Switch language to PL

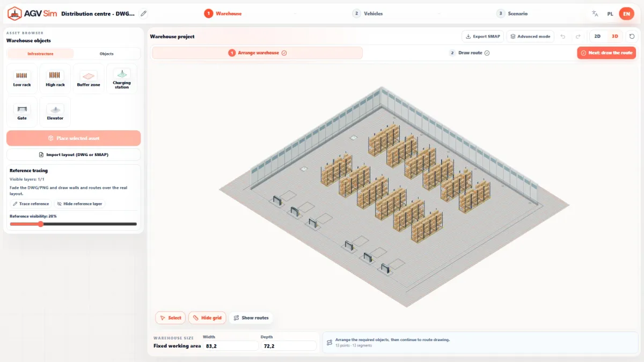tap(610, 13)
